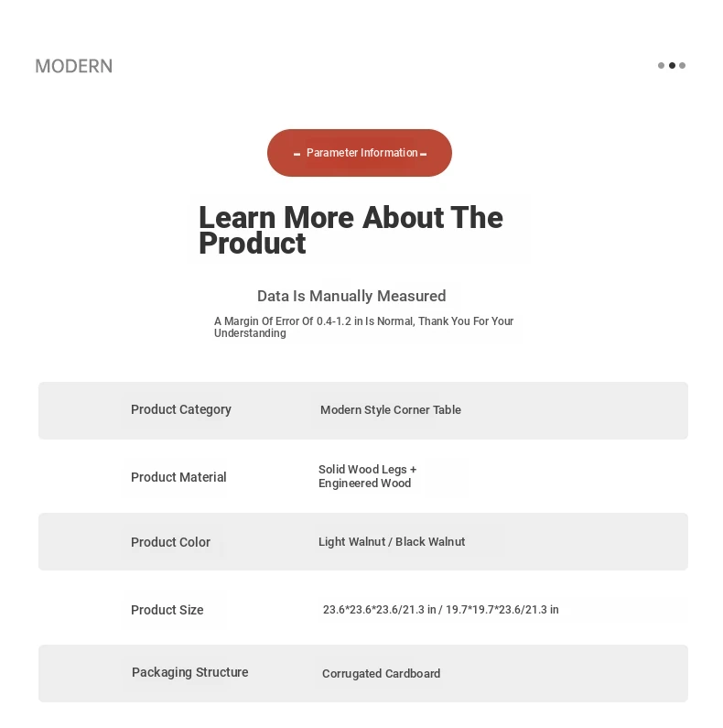This screenshot has height=728, width=723.
Task: Click the Parameter Information red button
Action: [359, 153]
